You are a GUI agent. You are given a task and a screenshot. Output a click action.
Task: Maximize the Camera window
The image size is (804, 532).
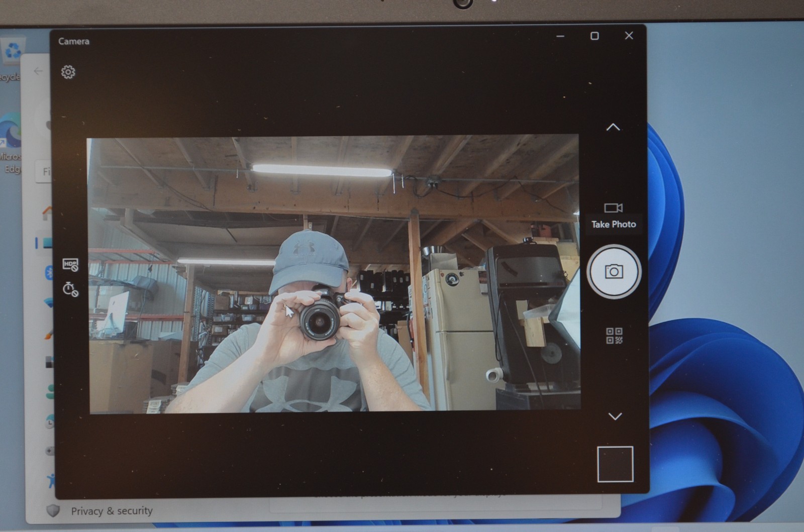[x=594, y=36]
